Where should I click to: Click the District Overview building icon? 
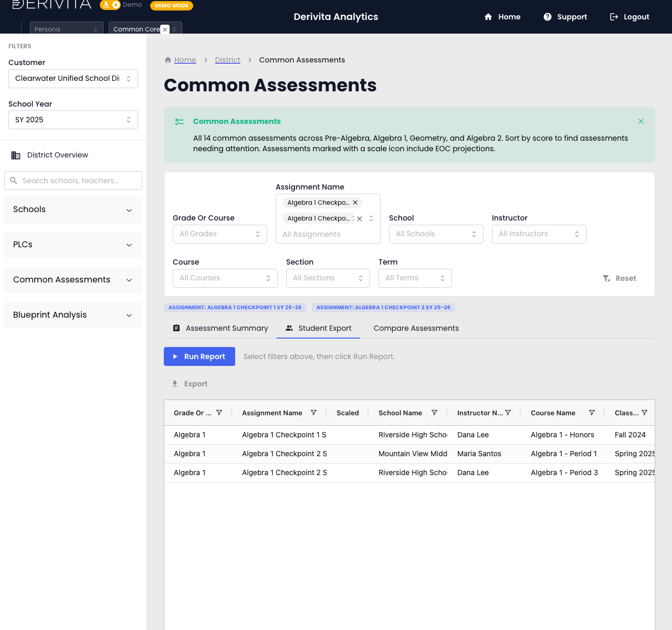(16, 155)
